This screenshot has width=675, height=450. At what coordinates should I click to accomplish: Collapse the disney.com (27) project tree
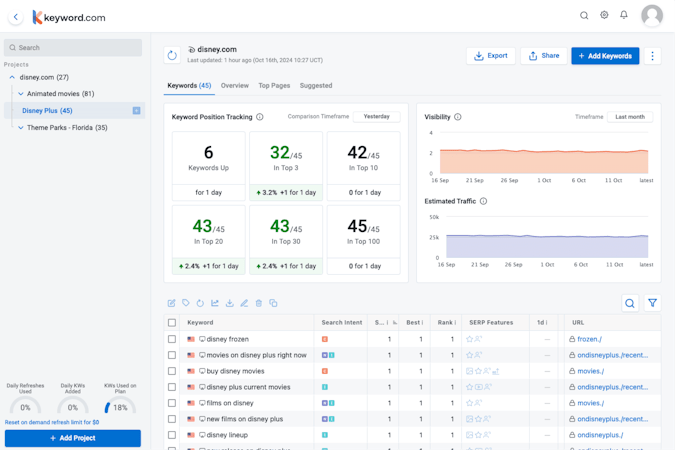click(12, 77)
